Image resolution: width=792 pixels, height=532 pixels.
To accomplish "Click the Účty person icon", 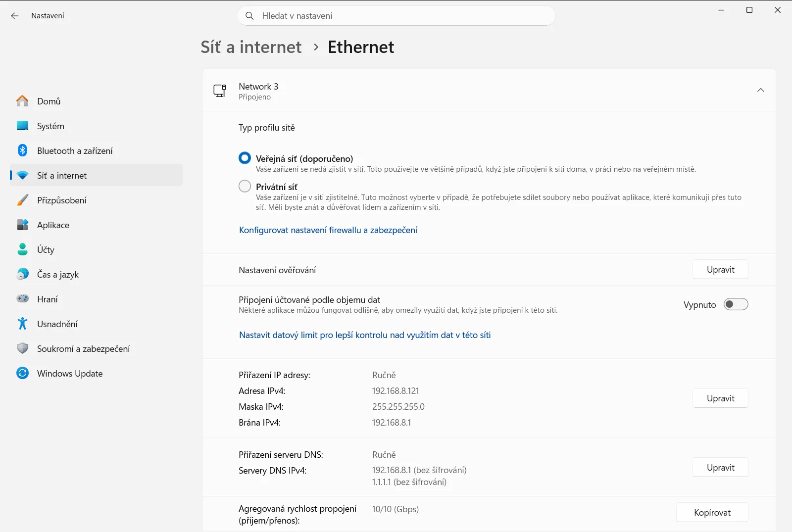I will (22, 249).
